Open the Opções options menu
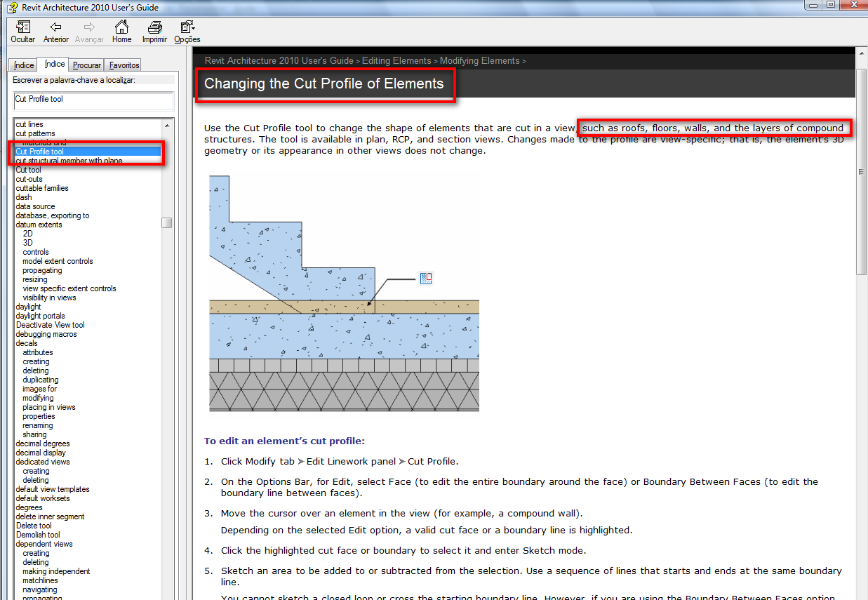This screenshot has height=600, width=868. pos(187,27)
